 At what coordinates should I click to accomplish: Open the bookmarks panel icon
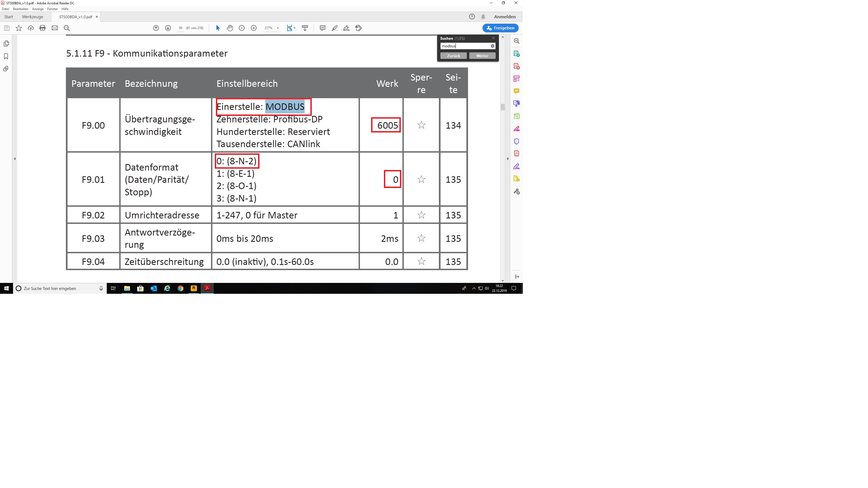coord(6,56)
